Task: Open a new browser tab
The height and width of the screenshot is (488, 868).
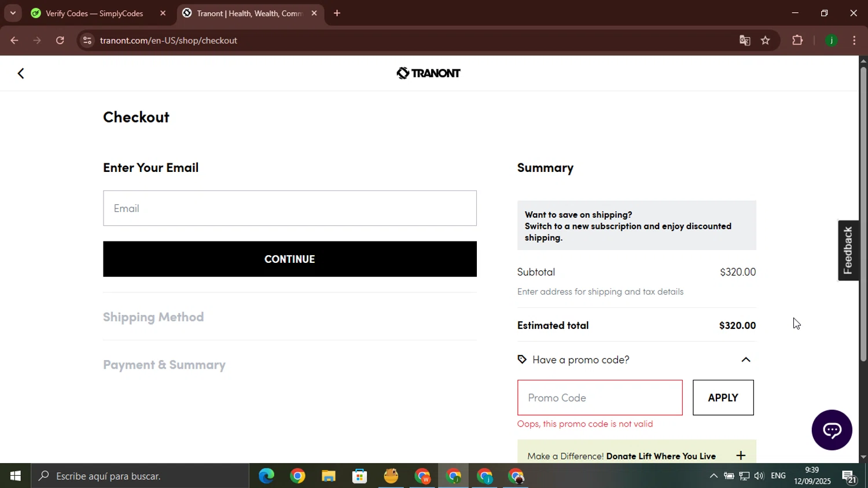Action: point(337,13)
